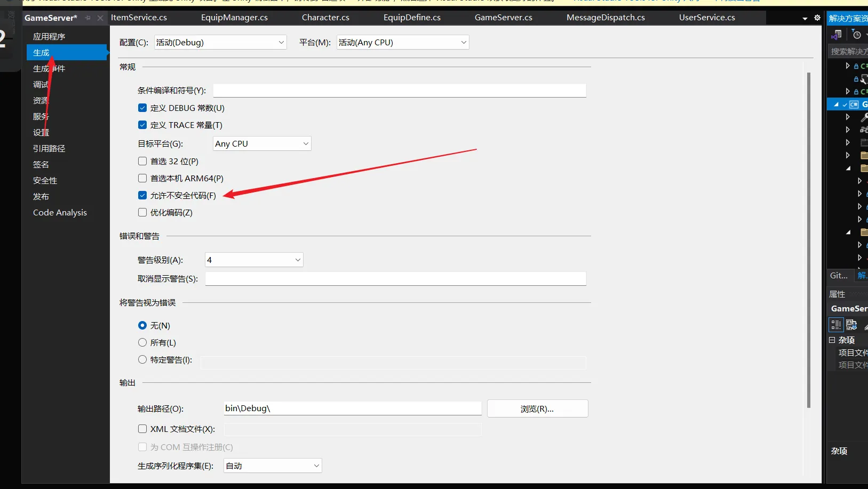Click pending changes filter clock icon

pos(857,35)
